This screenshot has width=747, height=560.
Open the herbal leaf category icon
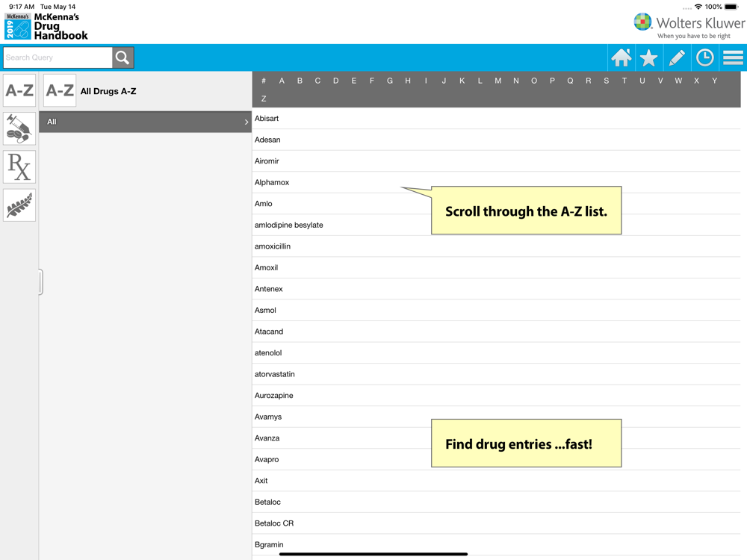click(19, 205)
